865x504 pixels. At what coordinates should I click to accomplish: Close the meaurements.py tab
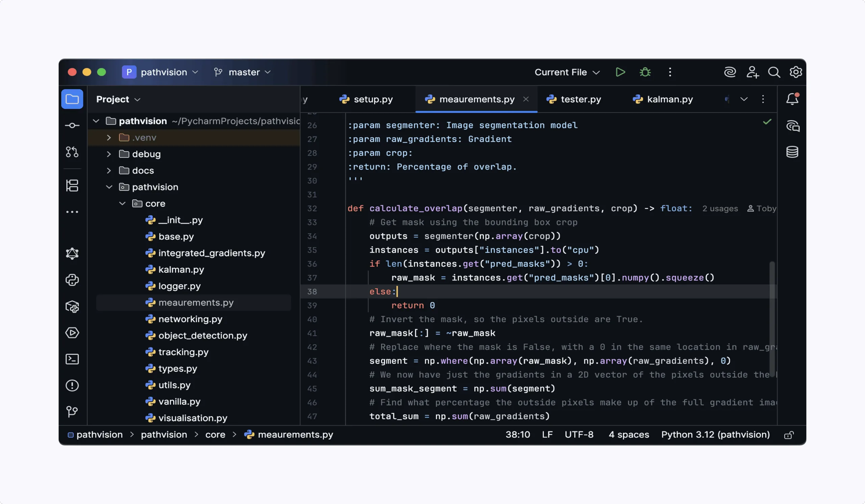pyautogui.click(x=526, y=99)
